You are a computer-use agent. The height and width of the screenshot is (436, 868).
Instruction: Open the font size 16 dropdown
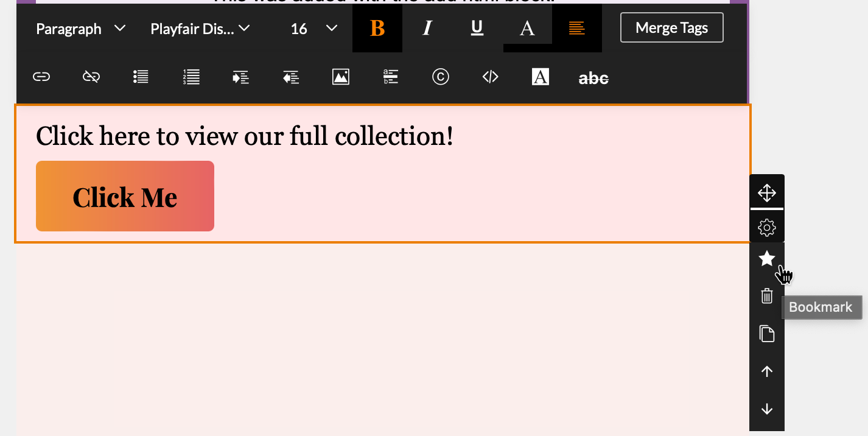[313, 29]
